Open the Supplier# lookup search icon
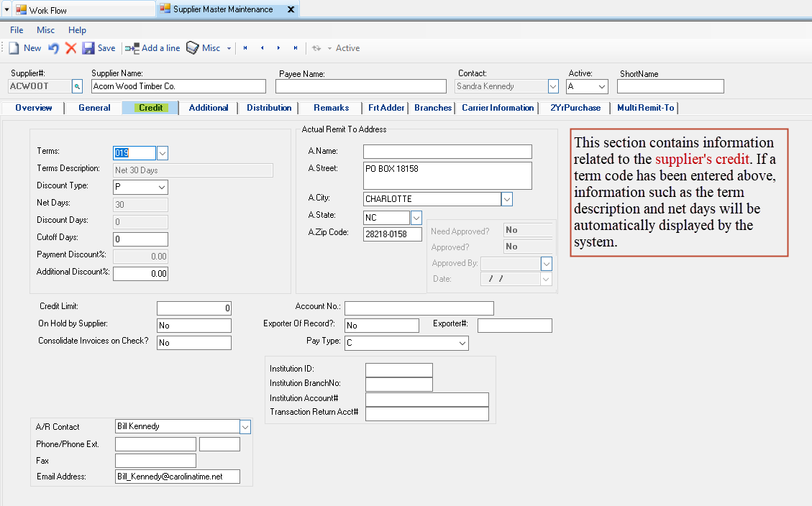Screen dimensions: 812x506 point(78,86)
